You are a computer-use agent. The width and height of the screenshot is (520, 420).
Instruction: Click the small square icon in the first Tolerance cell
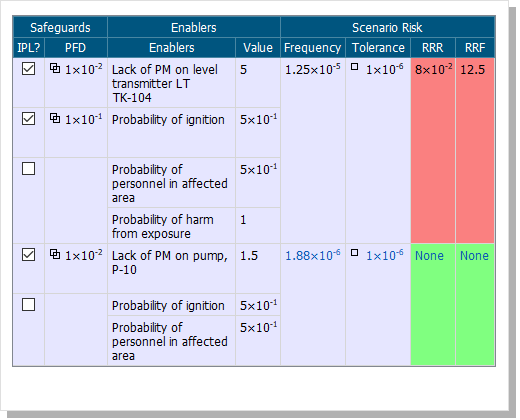pos(355,67)
